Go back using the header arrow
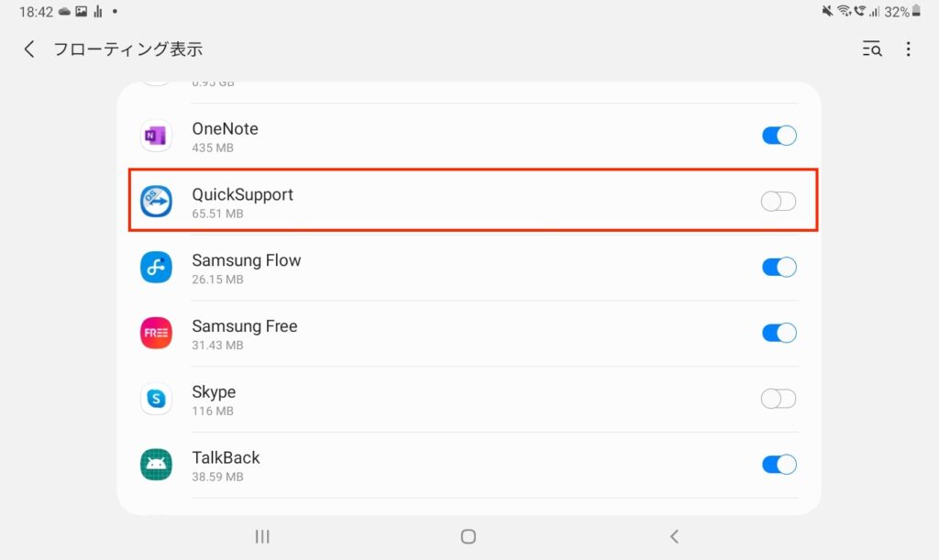 (29, 49)
